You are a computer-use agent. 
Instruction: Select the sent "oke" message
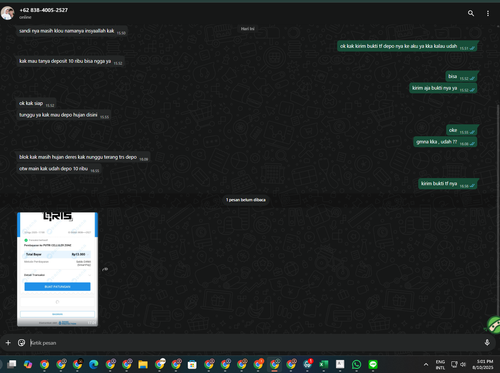click(461, 130)
